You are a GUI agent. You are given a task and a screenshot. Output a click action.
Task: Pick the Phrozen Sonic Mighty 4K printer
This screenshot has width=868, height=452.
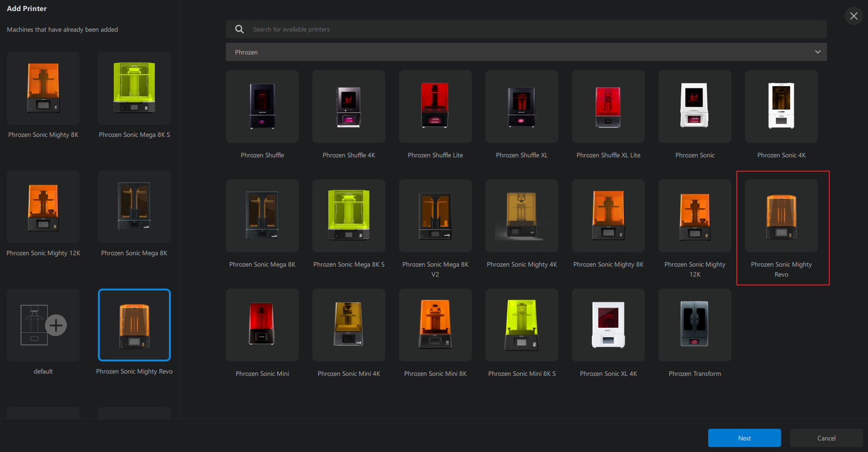point(521,216)
